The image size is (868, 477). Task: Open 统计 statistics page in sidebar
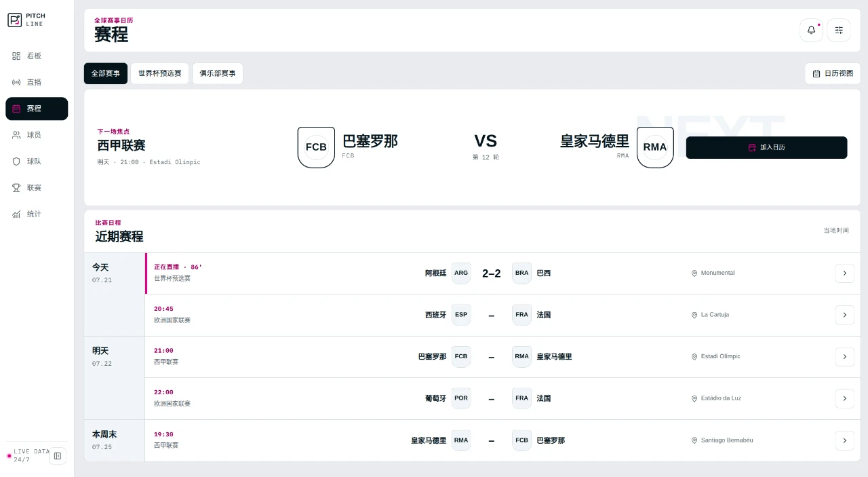(x=37, y=214)
